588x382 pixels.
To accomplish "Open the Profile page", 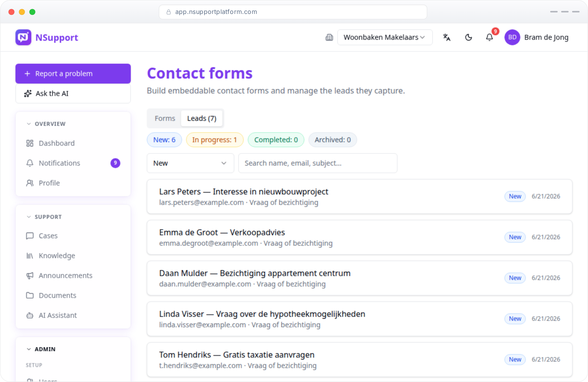I will click(x=73, y=183).
